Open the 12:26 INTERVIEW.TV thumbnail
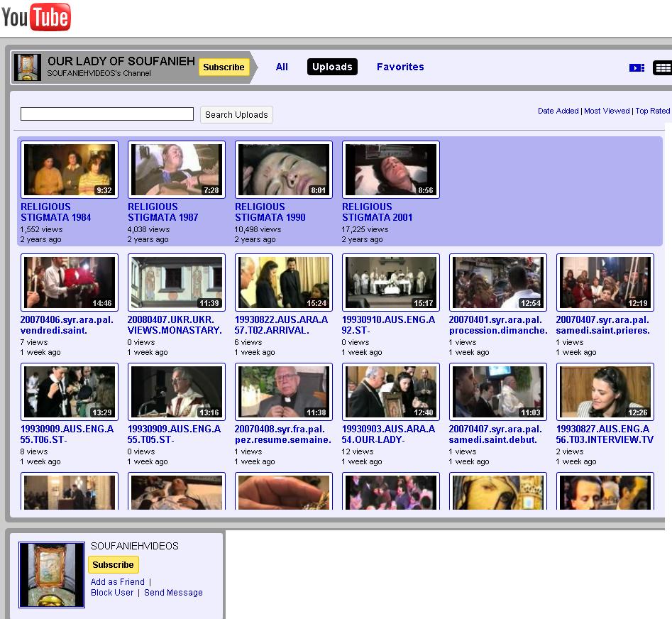The image size is (672, 619). click(x=605, y=392)
